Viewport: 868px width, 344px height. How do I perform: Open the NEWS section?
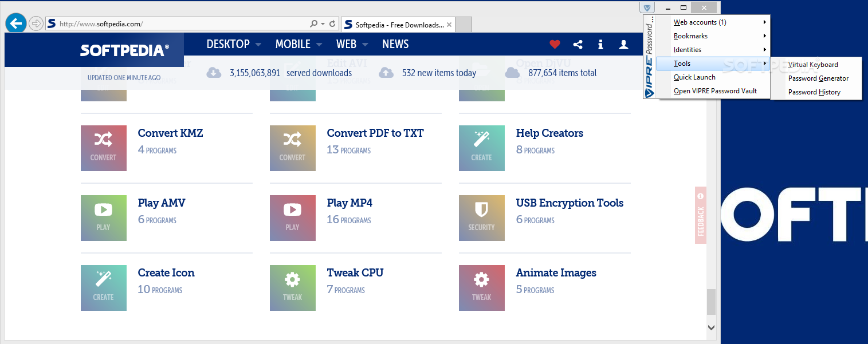pyautogui.click(x=395, y=44)
